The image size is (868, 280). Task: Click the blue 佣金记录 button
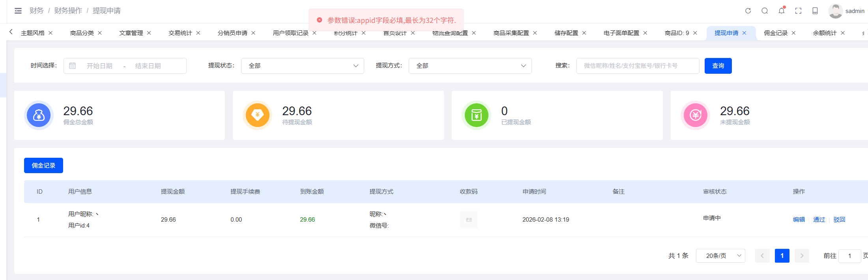click(x=43, y=166)
